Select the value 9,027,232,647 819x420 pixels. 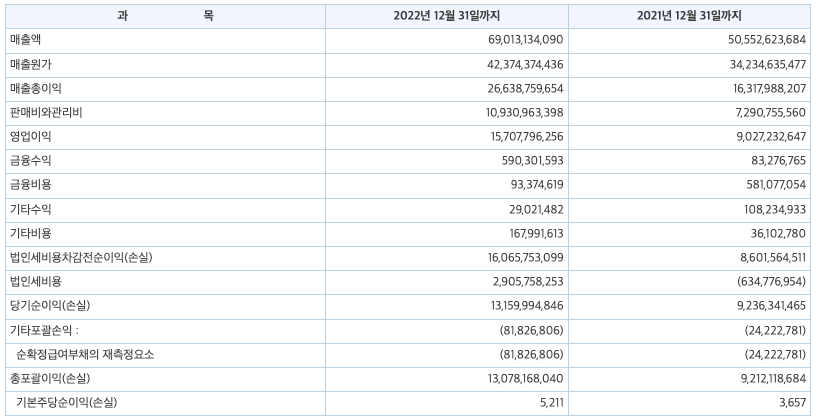click(771, 136)
